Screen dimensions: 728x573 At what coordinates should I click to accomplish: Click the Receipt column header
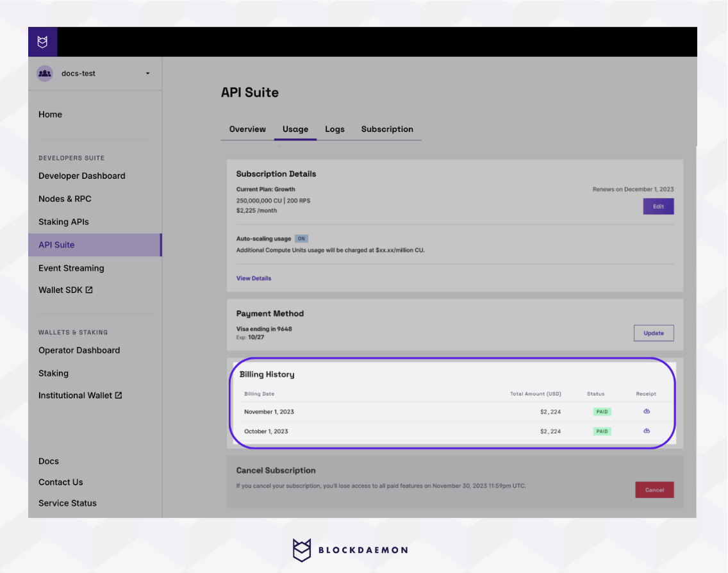coord(646,394)
